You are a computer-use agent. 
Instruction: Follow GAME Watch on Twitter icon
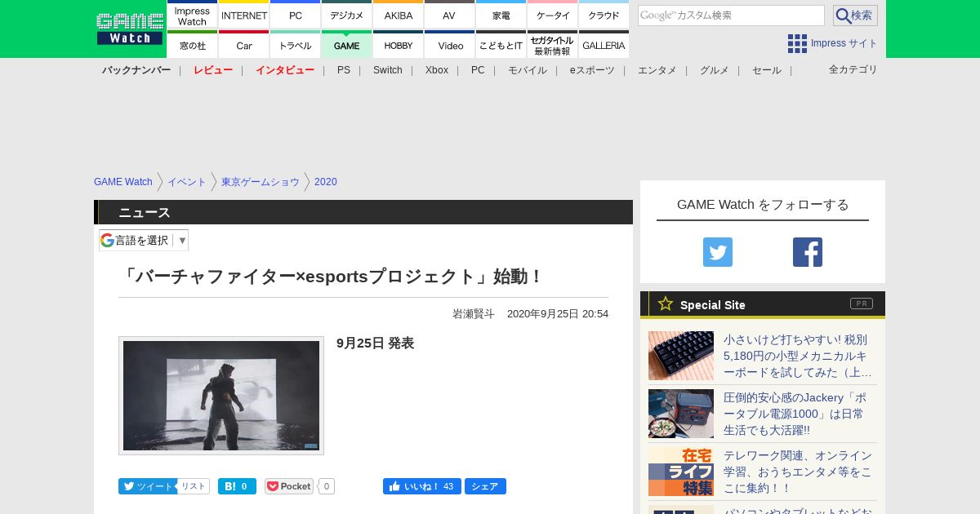pos(718,252)
